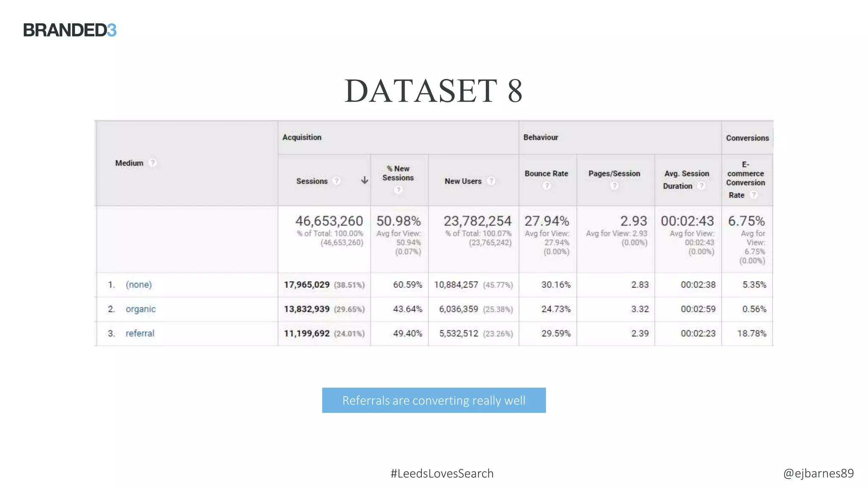This screenshot has height=488, width=868.
Task: Click new users value 10,884,257
Action: [x=456, y=285]
